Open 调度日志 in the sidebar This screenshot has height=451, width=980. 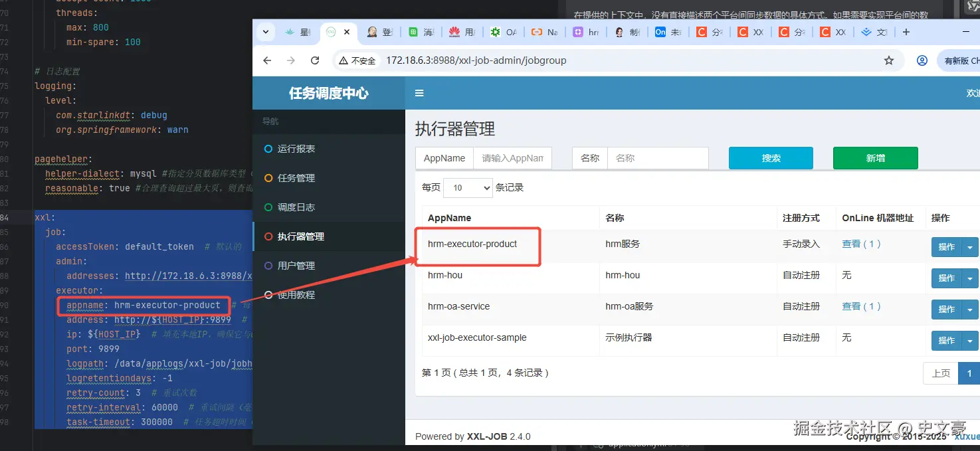pyautogui.click(x=329, y=207)
